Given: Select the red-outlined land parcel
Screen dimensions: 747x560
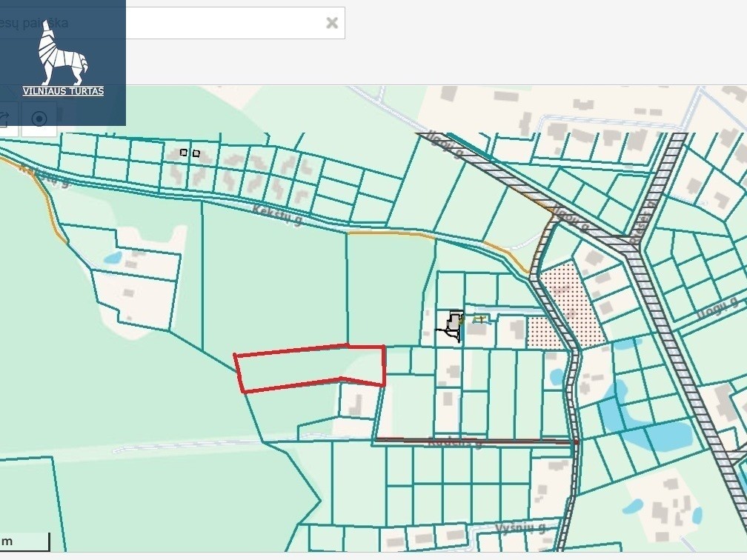Looking at the screenshot, I should [x=311, y=367].
